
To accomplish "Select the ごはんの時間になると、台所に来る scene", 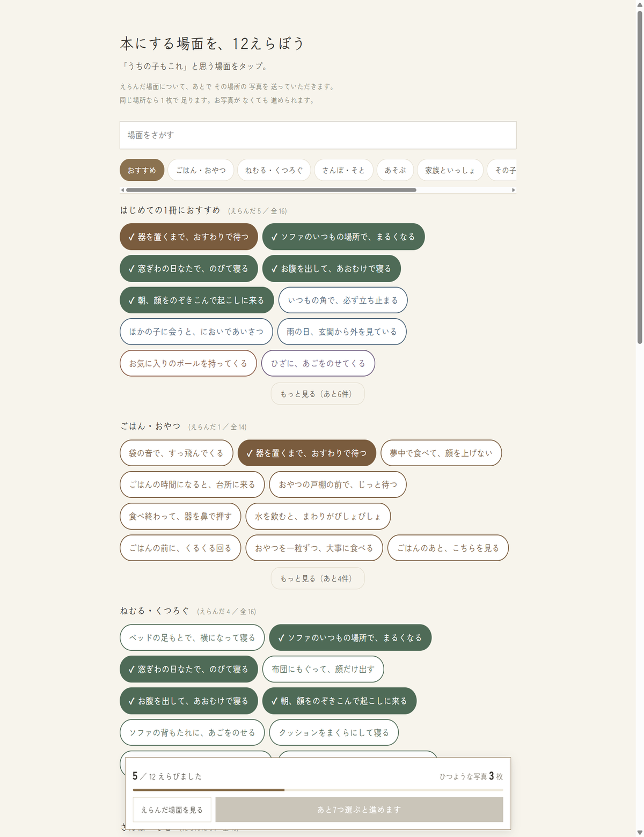I will point(192,484).
